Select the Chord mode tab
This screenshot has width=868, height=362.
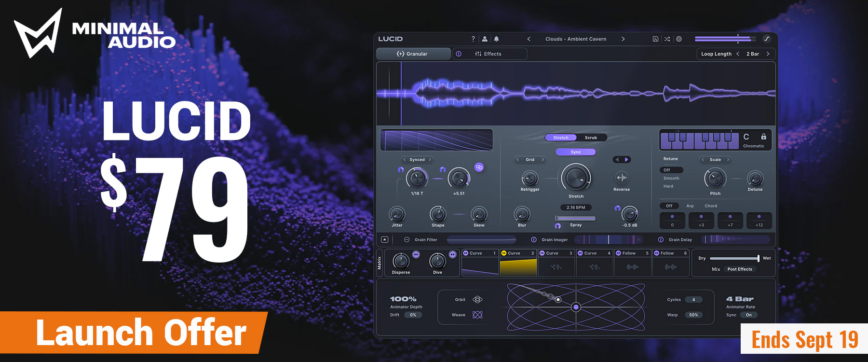[711, 206]
